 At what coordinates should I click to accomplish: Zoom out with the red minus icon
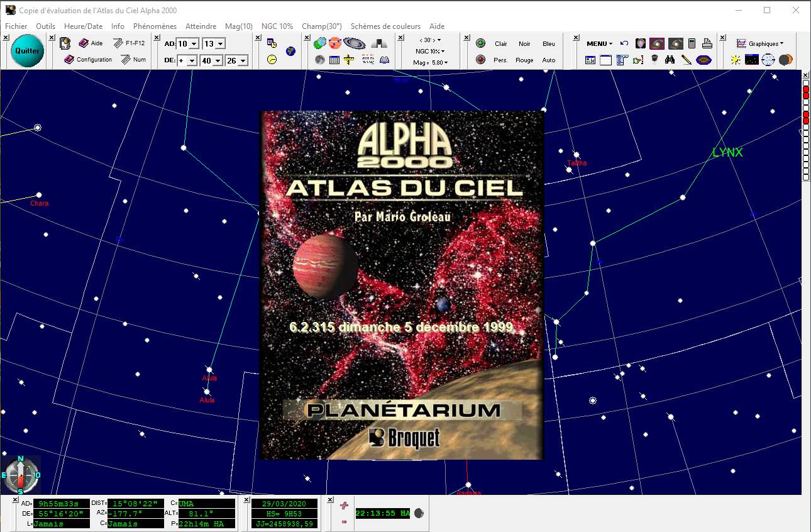pyautogui.click(x=344, y=521)
